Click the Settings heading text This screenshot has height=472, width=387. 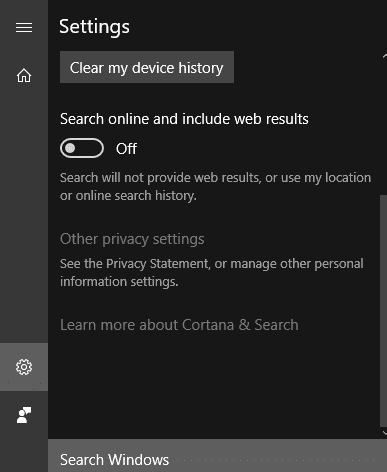(x=94, y=27)
